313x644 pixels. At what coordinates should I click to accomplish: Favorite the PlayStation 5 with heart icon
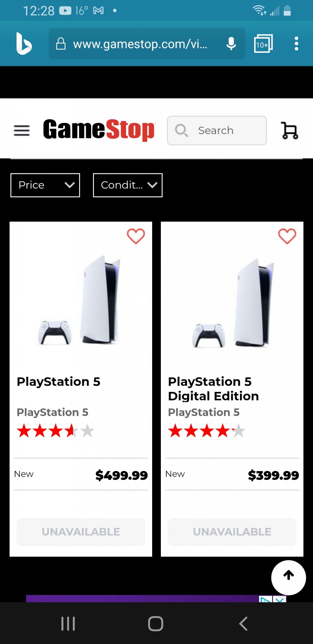tap(136, 236)
